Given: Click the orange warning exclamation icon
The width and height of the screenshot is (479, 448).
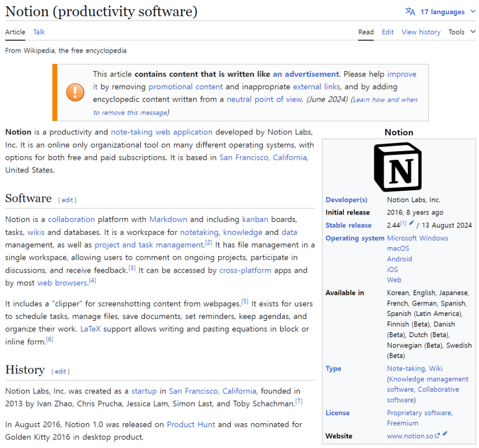Looking at the screenshot, I should [75, 92].
